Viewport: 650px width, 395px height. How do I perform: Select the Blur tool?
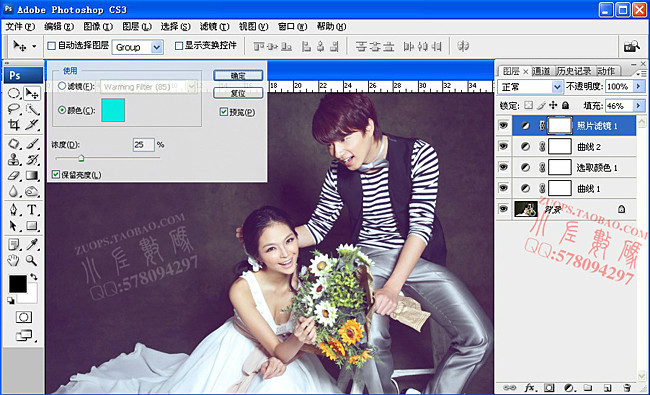[14, 191]
